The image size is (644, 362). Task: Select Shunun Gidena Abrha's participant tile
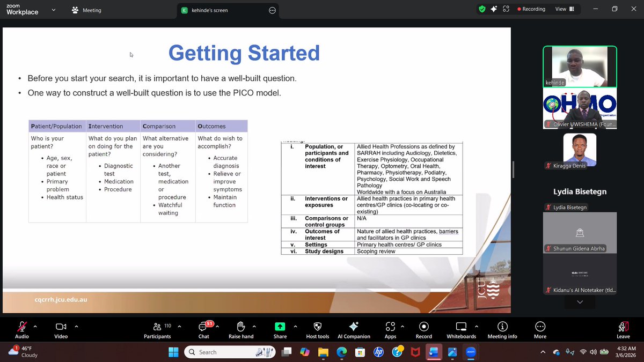pos(580,233)
